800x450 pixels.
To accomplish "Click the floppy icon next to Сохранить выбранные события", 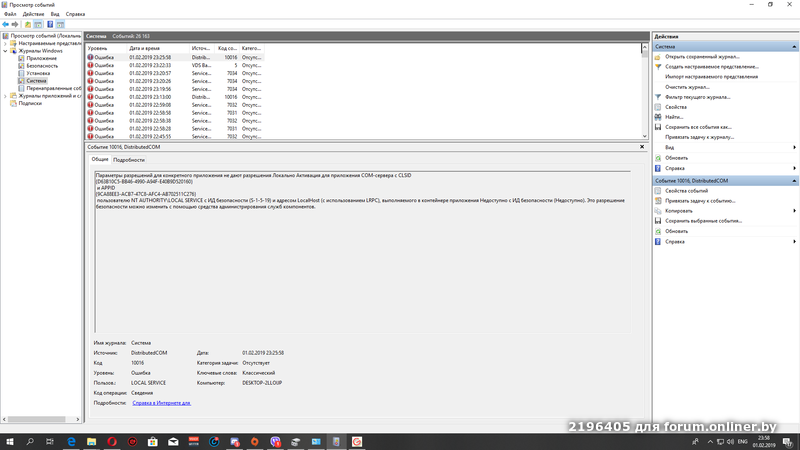I will click(x=658, y=221).
